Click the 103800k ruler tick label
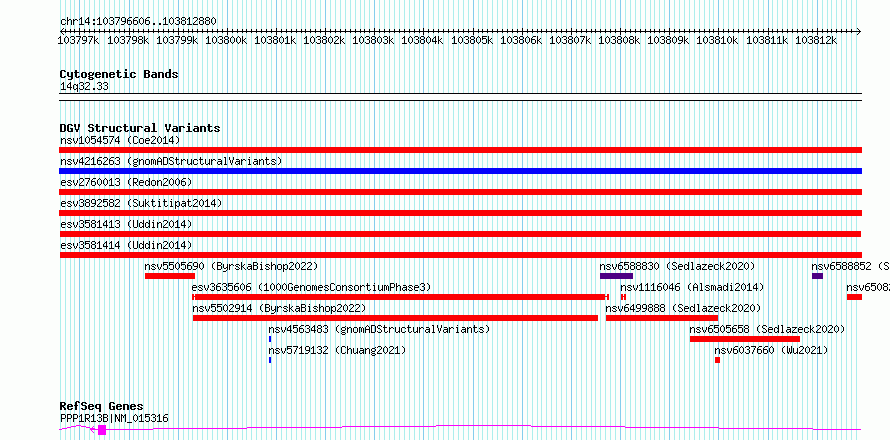The height and width of the screenshot is (440, 890). [x=226, y=40]
